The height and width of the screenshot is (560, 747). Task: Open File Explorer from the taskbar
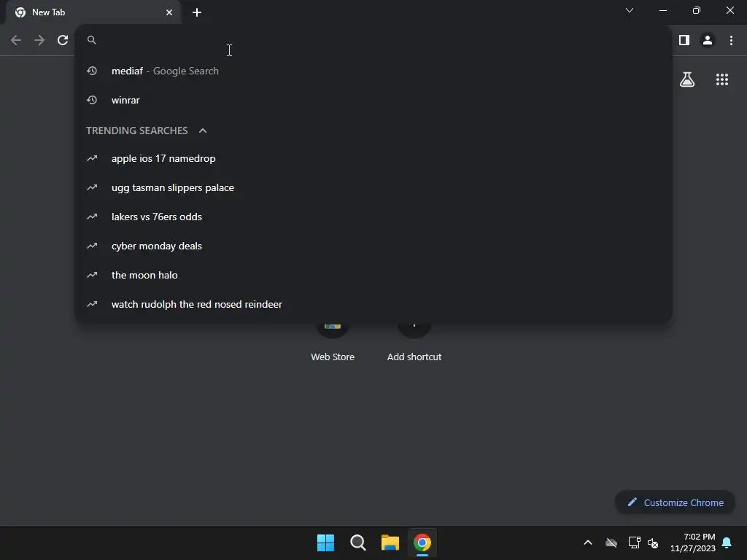coord(390,542)
